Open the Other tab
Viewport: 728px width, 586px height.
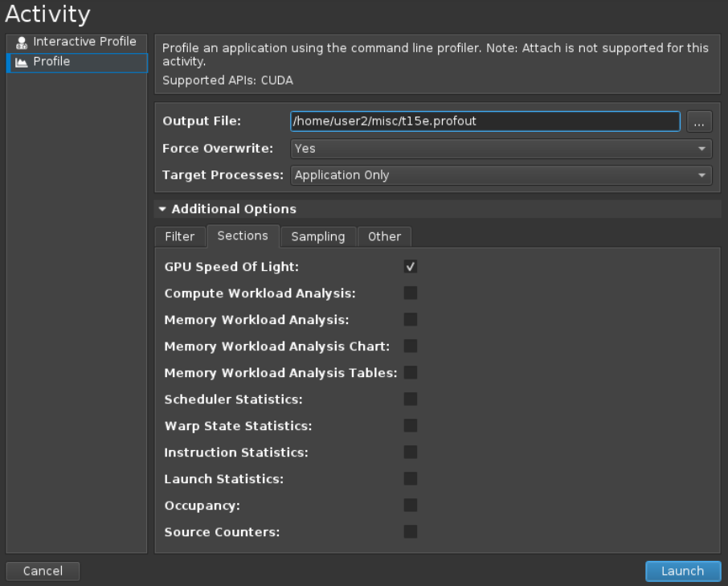[x=384, y=236]
